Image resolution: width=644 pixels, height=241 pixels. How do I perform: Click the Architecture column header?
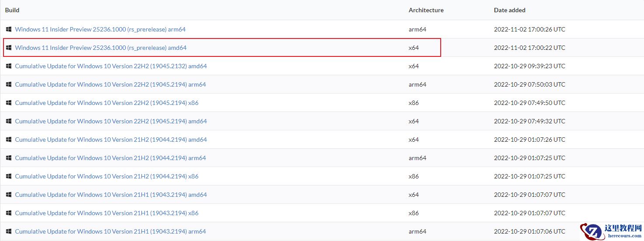pos(426,10)
